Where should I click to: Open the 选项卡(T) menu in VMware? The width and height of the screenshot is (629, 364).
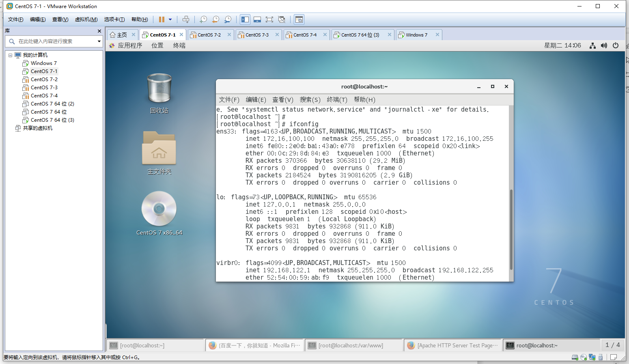point(114,19)
